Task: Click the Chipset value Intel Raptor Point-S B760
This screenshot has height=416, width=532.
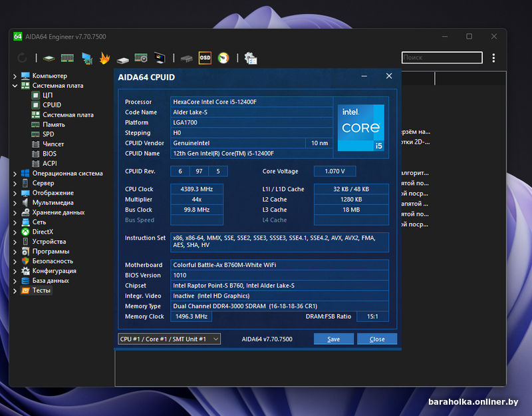Action: [279, 286]
